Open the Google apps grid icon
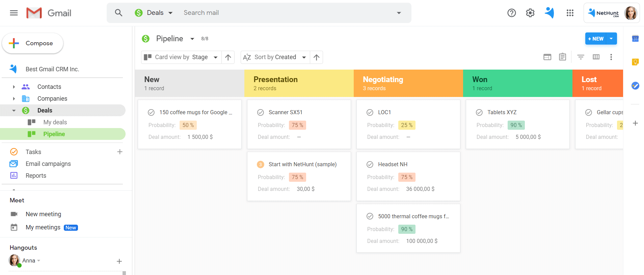The height and width of the screenshot is (275, 644). 570,13
